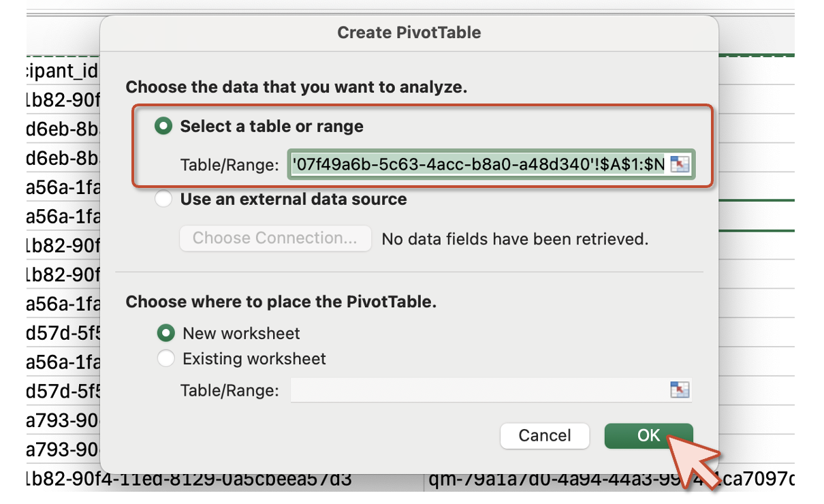This screenshot has width=824, height=504.
Task: Click the range selector icon for Existing worksheet location
Action: click(x=680, y=390)
